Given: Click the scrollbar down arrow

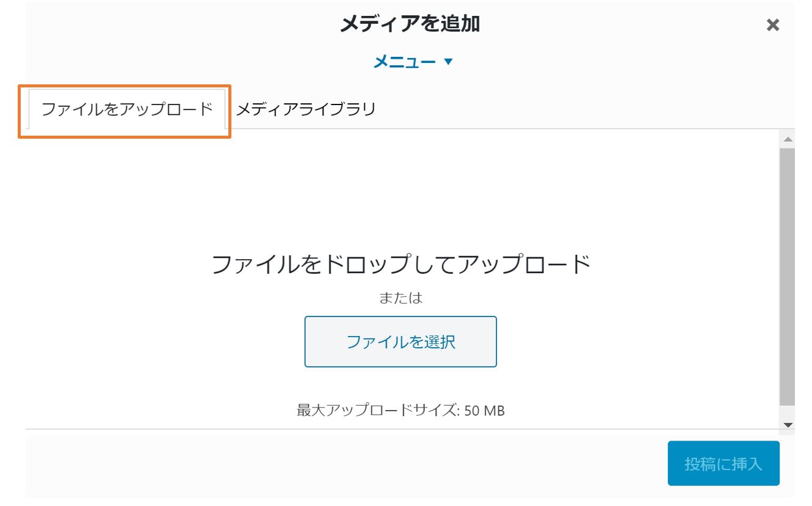Looking at the screenshot, I should [x=788, y=424].
